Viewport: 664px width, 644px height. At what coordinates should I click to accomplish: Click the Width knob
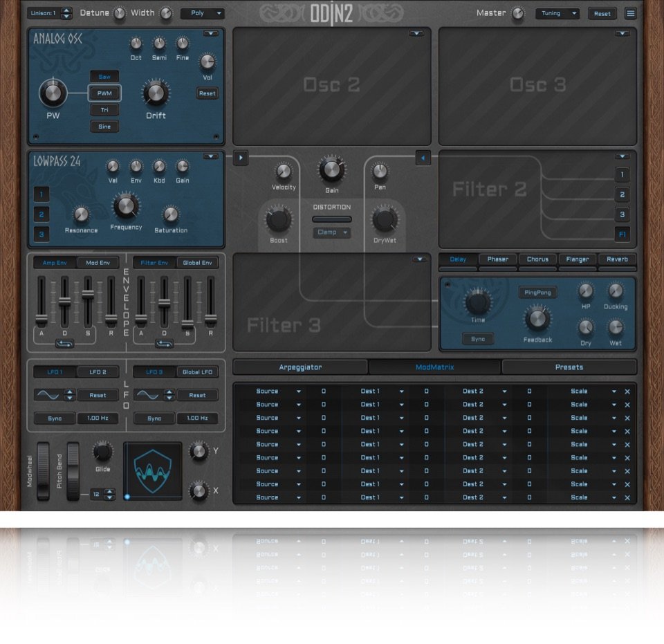166,14
